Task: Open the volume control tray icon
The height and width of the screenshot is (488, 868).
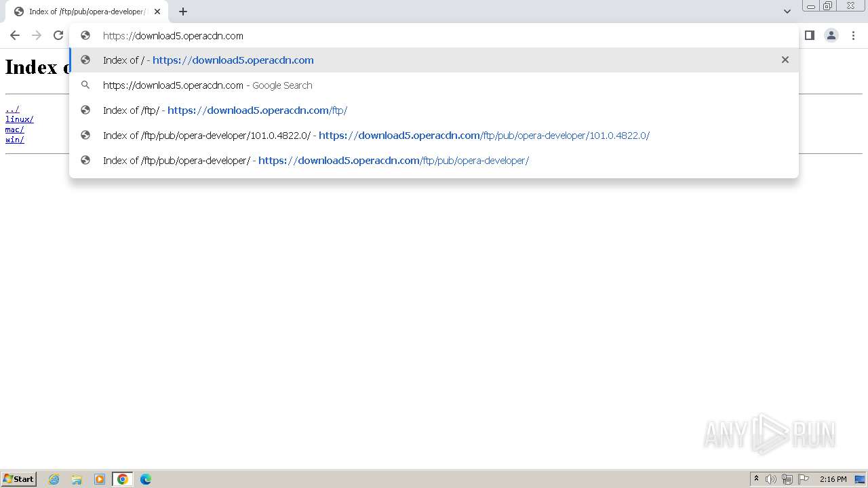Action: tap(771, 479)
